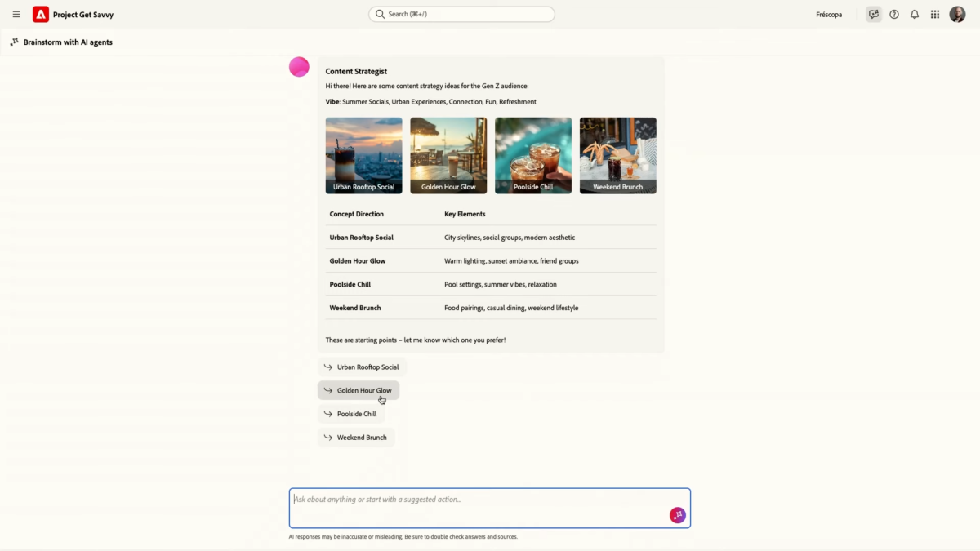Open the notifications bell

[x=915, y=14]
